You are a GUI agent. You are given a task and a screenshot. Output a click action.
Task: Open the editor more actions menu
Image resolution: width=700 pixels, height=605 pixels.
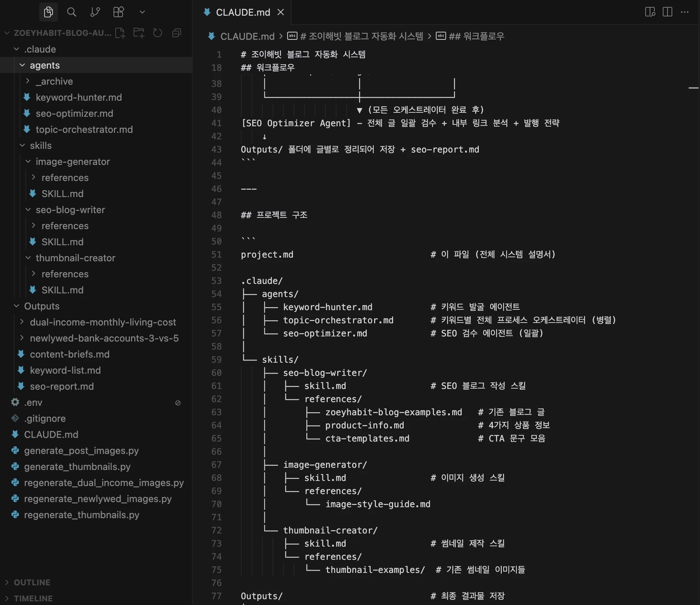pyautogui.click(x=685, y=12)
